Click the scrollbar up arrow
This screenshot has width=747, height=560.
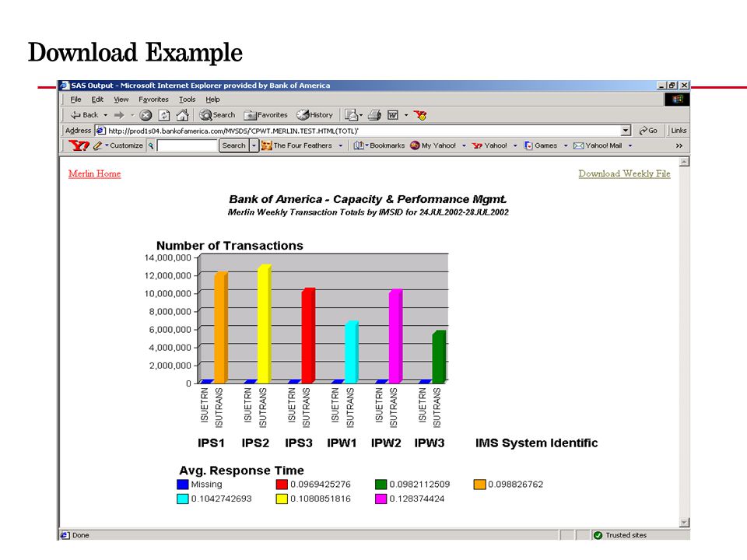684,162
